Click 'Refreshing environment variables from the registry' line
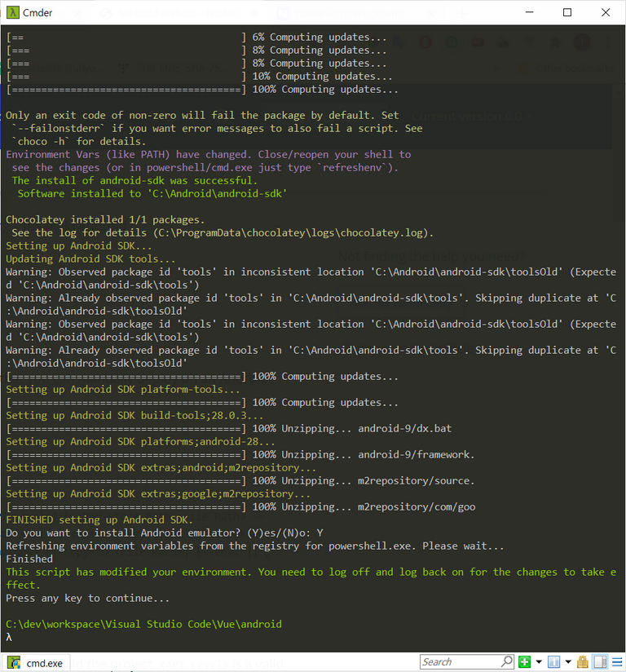The image size is (626, 672). coord(255,546)
